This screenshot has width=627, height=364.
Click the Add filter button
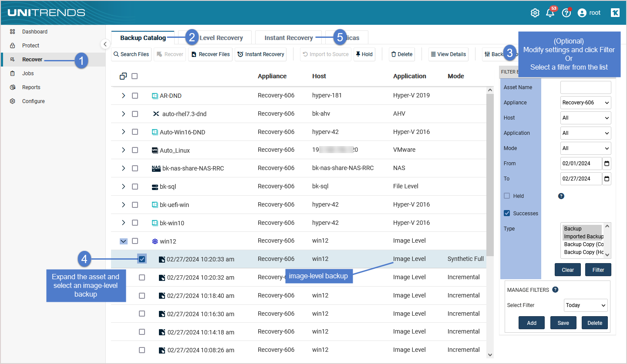pos(532,323)
